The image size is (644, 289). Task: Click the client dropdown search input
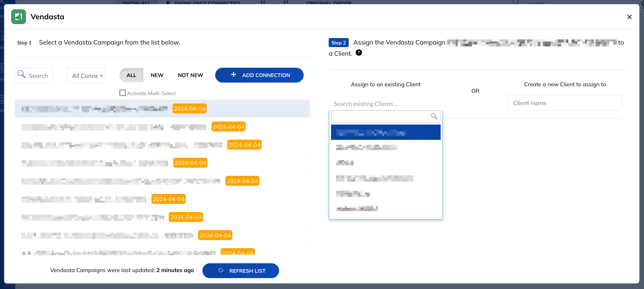(x=386, y=116)
